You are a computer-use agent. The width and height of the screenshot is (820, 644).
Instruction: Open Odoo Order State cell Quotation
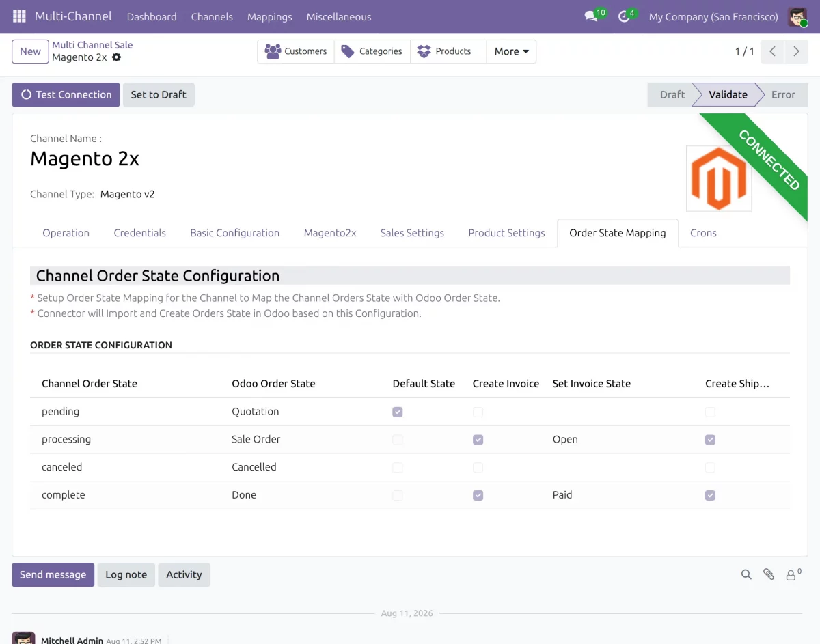255,412
